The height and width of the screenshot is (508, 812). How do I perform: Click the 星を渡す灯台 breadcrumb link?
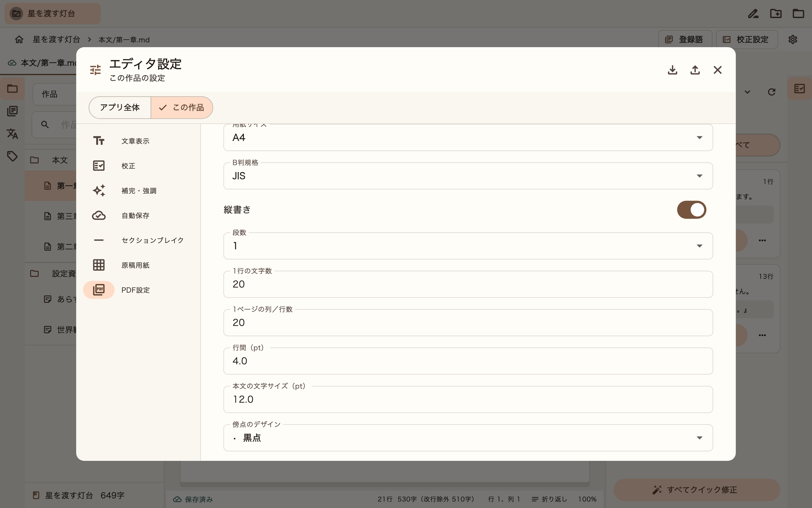pos(56,40)
